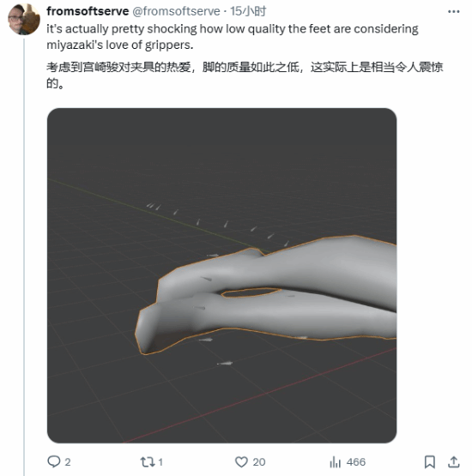The width and height of the screenshot is (472, 476).
Task: Click the like count showing 20
Action: click(259, 462)
